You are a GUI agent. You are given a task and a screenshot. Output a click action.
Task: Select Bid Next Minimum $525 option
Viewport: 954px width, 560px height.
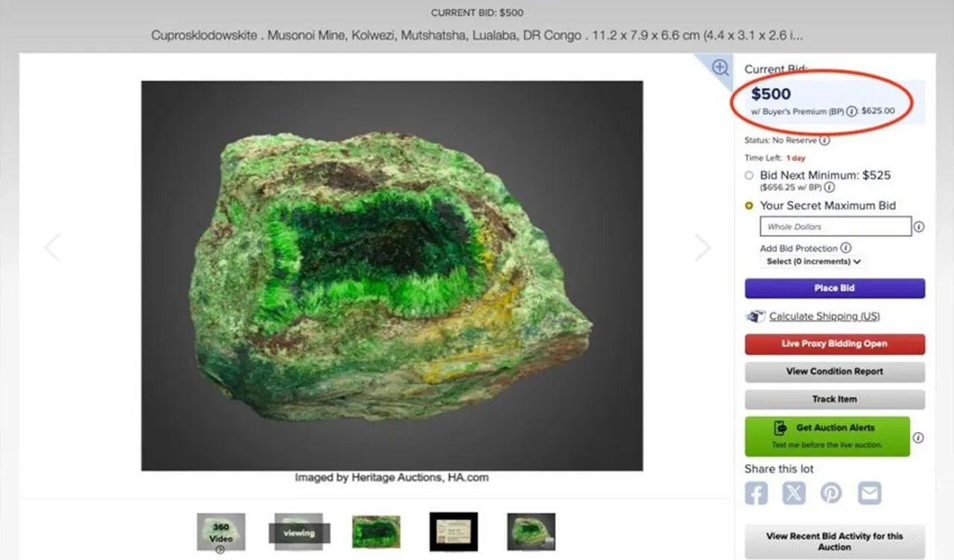(x=749, y=176)
